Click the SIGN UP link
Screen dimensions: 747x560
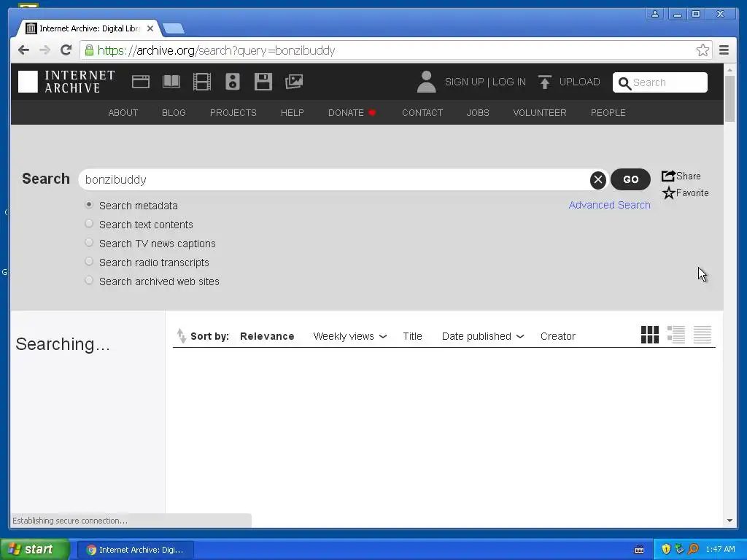click(x=464, y=82)
